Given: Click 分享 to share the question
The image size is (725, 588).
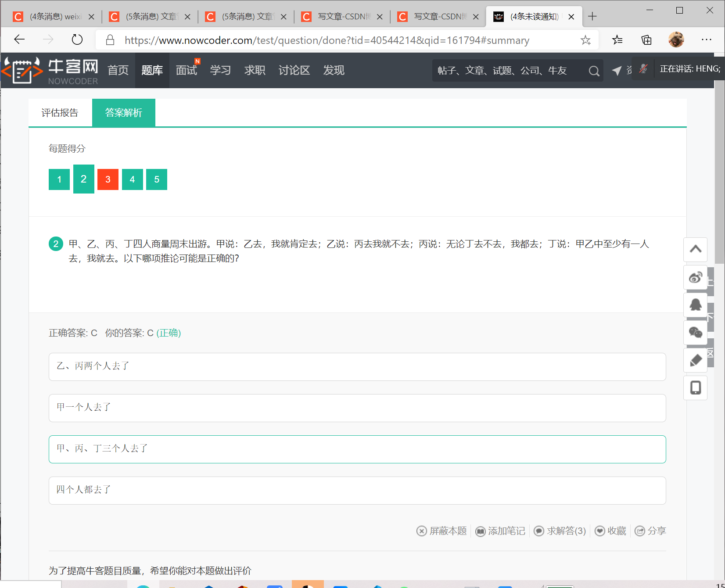Looking at the screenshot, I should click(x=650, y=531).
